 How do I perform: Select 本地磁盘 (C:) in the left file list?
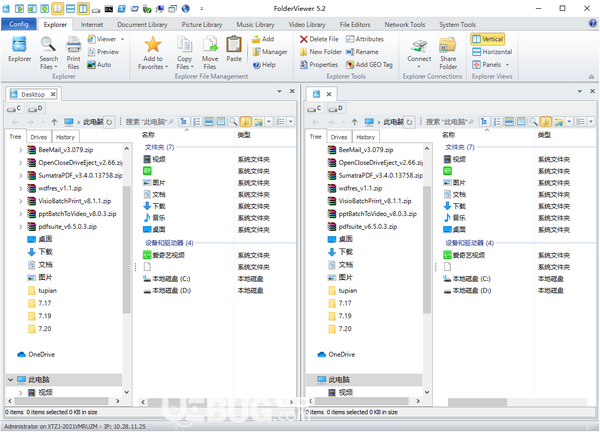click(x=167, y=279)
